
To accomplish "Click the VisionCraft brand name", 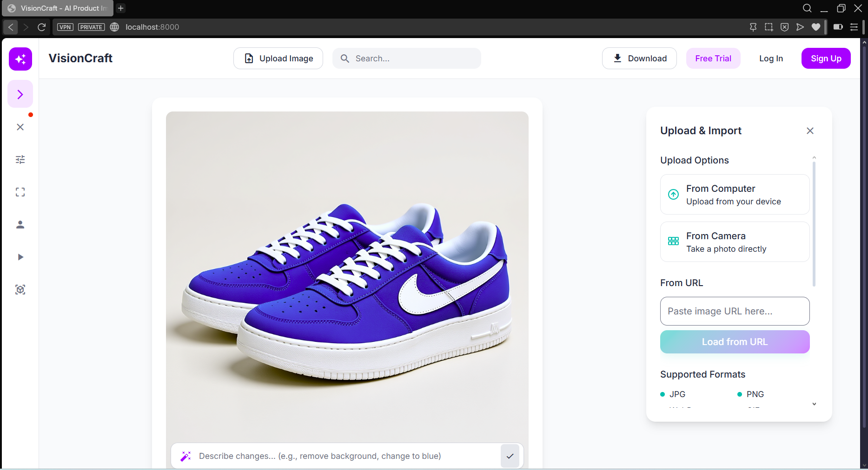I will point(80,58).
